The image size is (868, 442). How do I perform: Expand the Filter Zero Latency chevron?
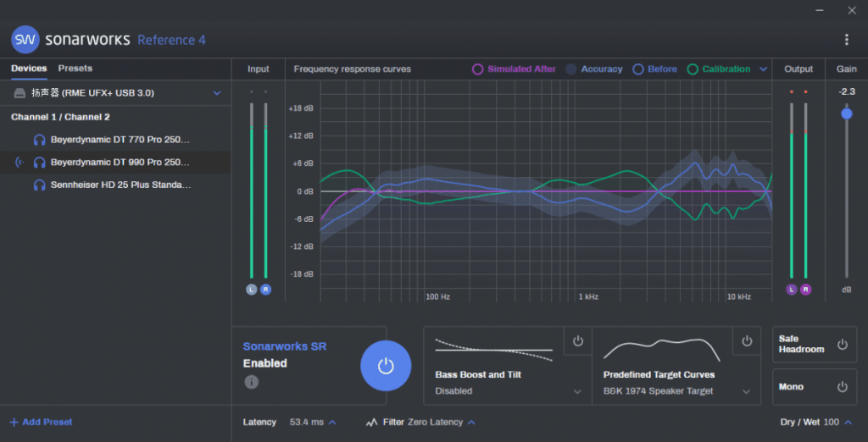click(471, 423)
